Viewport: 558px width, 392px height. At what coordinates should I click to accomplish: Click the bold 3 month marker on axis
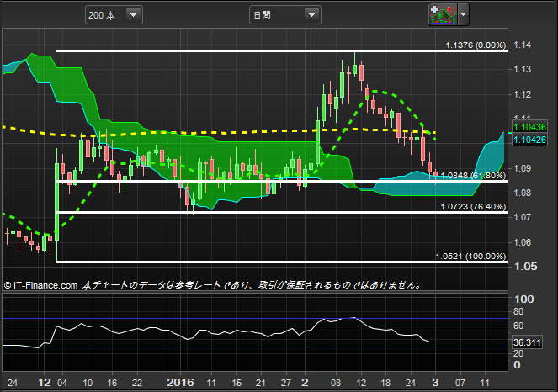point(435,383)
